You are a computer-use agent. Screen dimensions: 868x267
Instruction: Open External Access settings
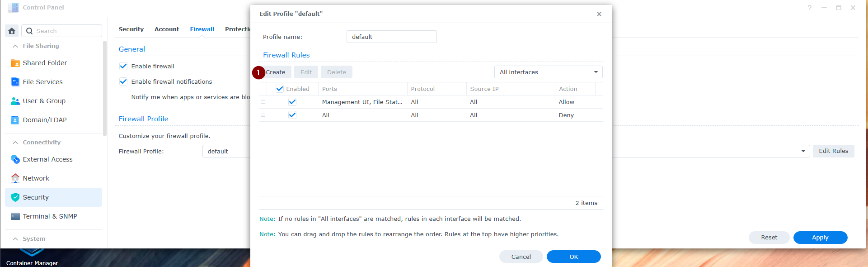(47, 159)
